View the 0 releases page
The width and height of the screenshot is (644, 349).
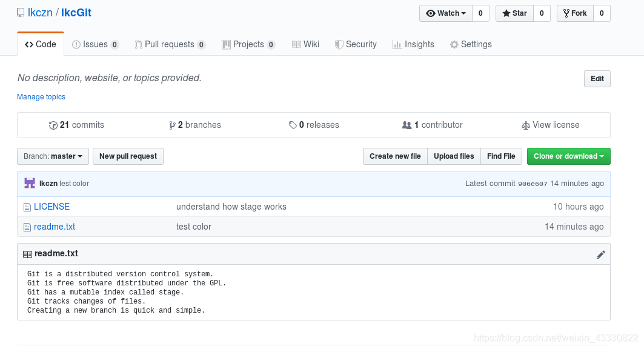(x=314, y=125)
